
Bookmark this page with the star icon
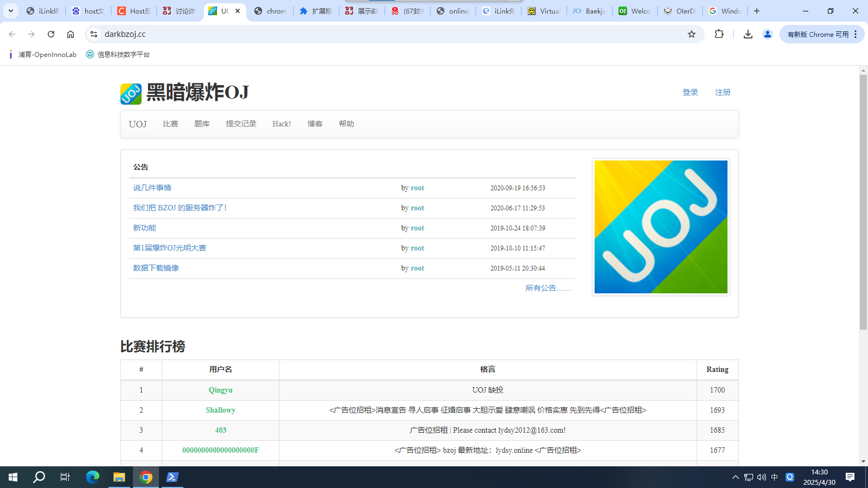coord(692,34)
